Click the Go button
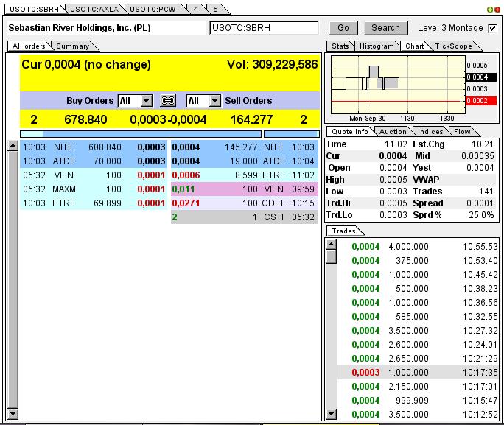 (x=343, y=28)
